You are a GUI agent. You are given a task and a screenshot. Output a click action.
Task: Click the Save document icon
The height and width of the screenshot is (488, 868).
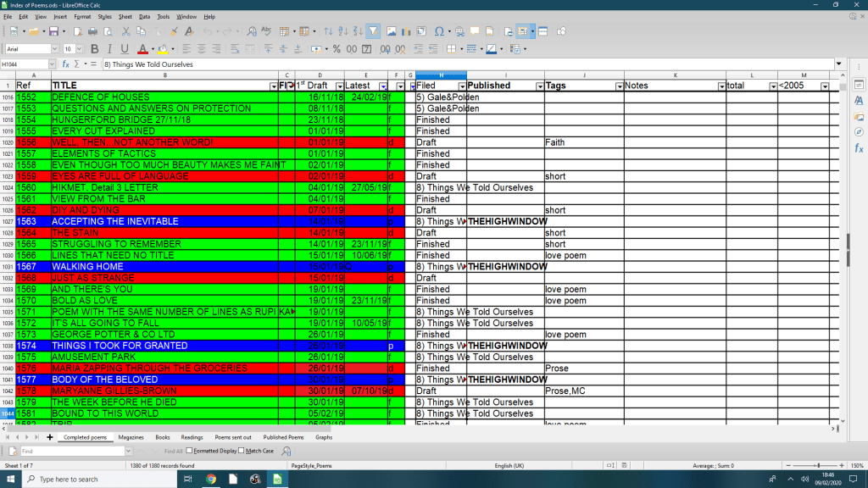pyautogui.click(x=53, y=31)
